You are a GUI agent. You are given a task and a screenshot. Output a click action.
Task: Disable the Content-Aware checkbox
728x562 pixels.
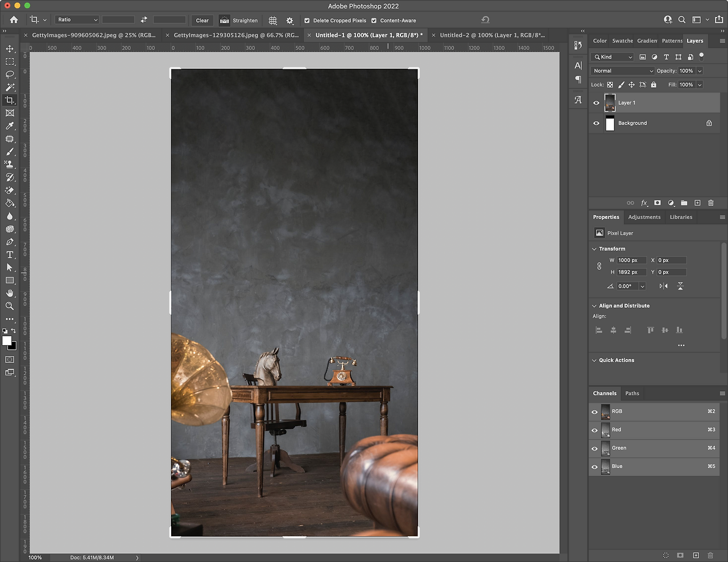pyautogui.click(x=374, y=20)
